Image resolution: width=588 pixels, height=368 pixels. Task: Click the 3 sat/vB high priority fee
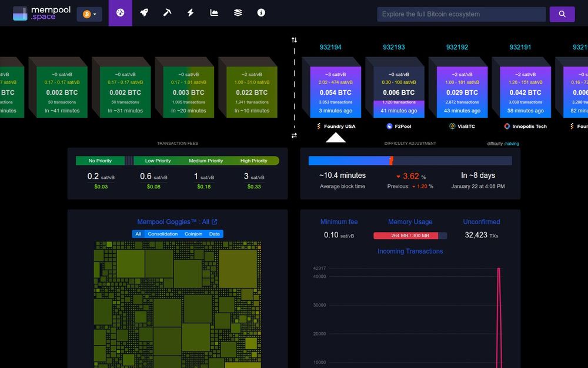point(254,177)
